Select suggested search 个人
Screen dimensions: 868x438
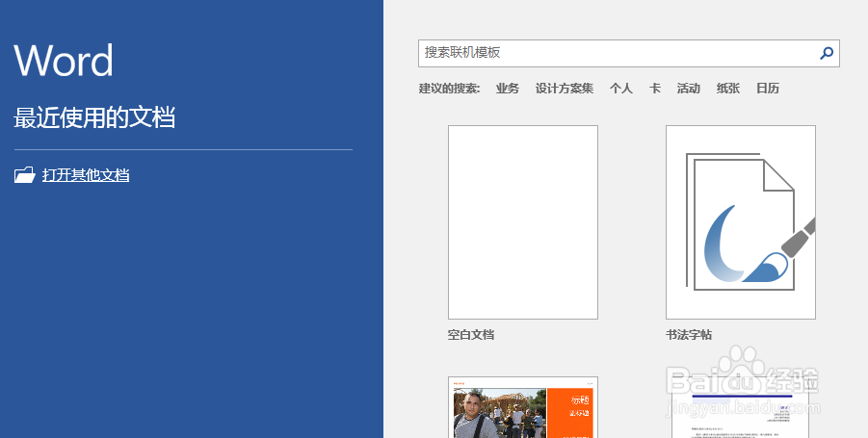[621, 89]
